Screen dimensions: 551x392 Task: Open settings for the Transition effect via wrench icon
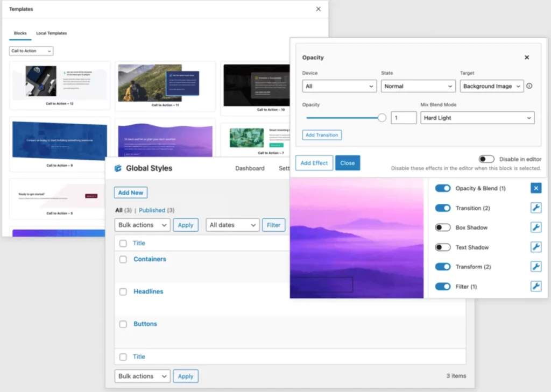535,208
